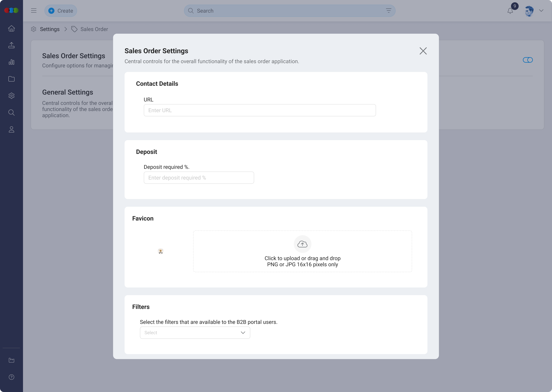Click the Create button
Screen dimensions: 552x392
[x=61, y=11]
